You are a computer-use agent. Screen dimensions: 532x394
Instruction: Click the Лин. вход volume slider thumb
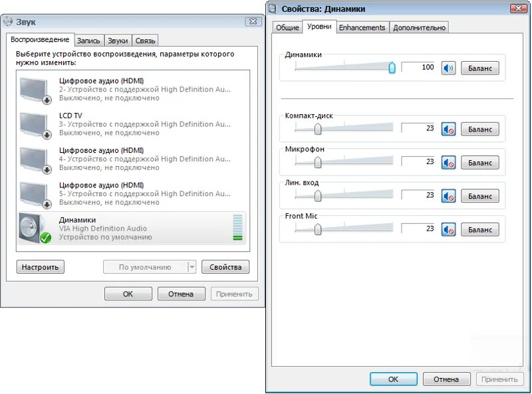318,195
